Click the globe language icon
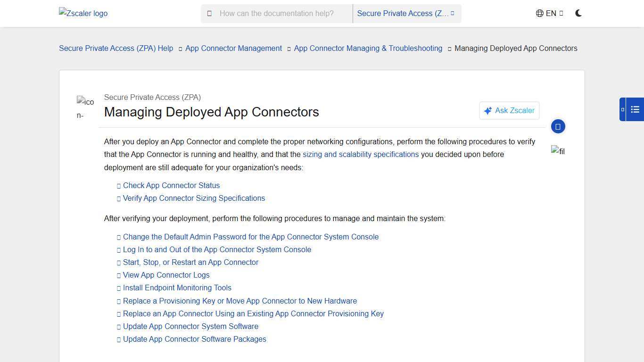The height and width of the screenshot is (362, 644). point(539,13)
